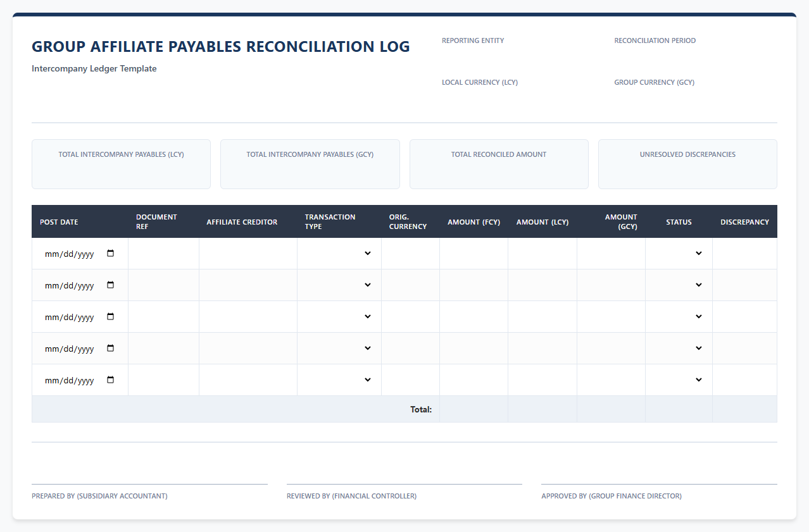Focus the mm/dd/yyyy date text in the fifth row

(69, 380)
